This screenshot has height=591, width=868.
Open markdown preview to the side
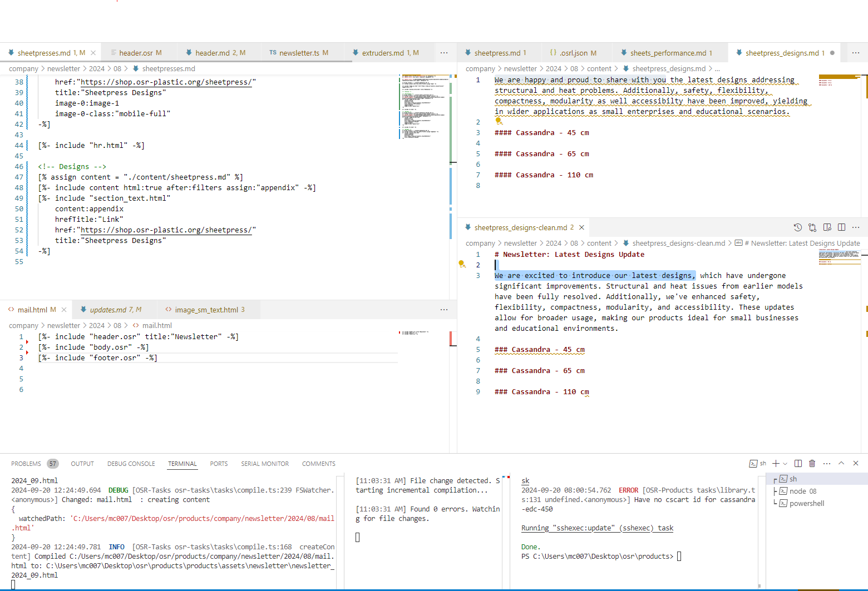pos(827,227)
